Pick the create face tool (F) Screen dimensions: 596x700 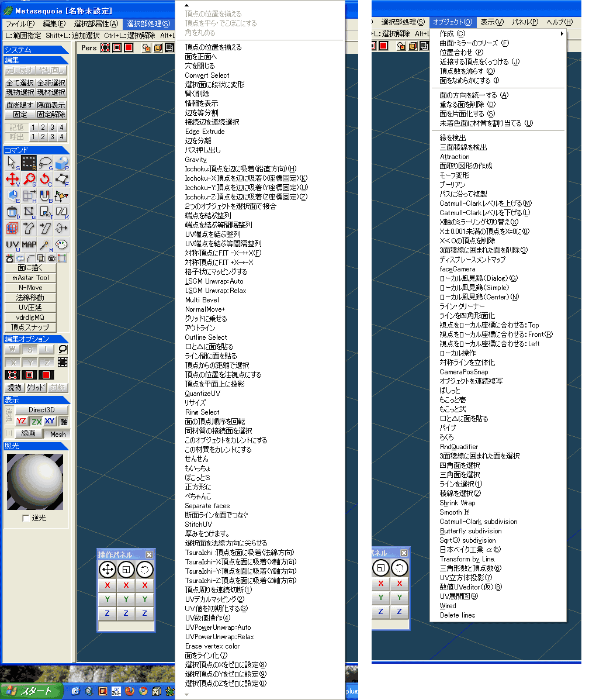pos(62,180)
